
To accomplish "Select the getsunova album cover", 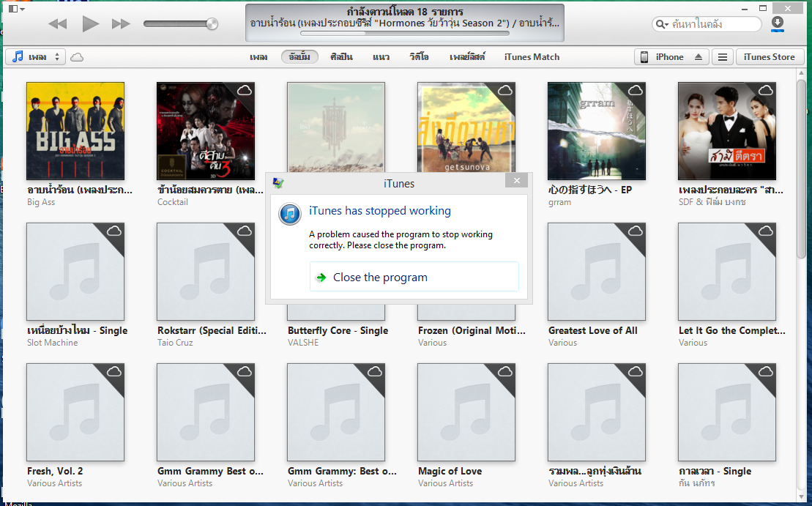I will click(x=466, y=127).
